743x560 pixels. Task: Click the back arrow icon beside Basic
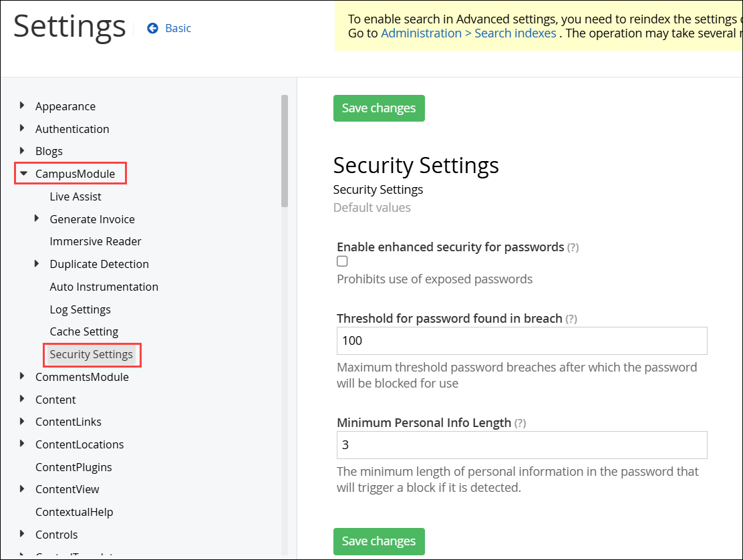[152, 28]
